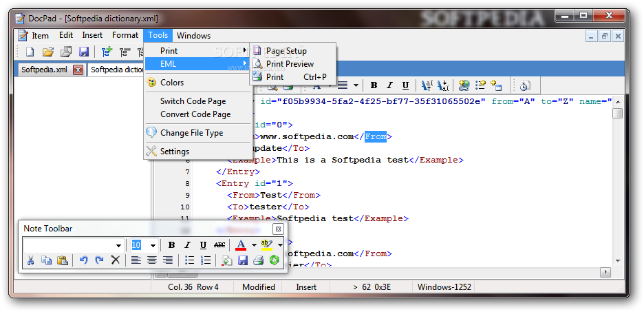Cut with the scissors icon

[30, 260]
